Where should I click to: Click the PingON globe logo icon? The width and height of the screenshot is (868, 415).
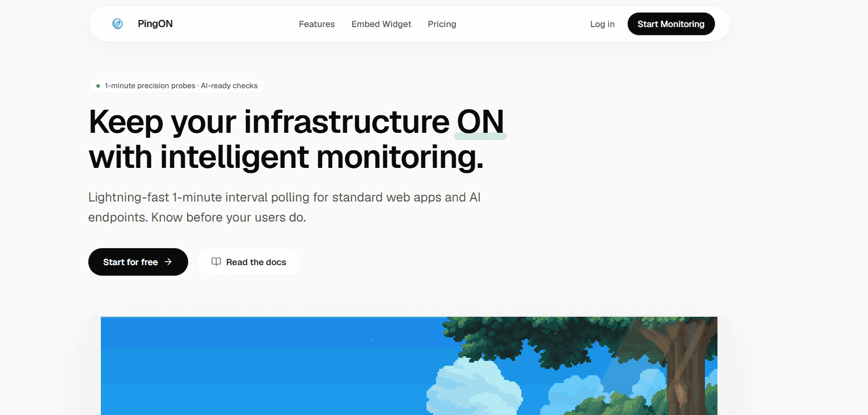point(117,24)
